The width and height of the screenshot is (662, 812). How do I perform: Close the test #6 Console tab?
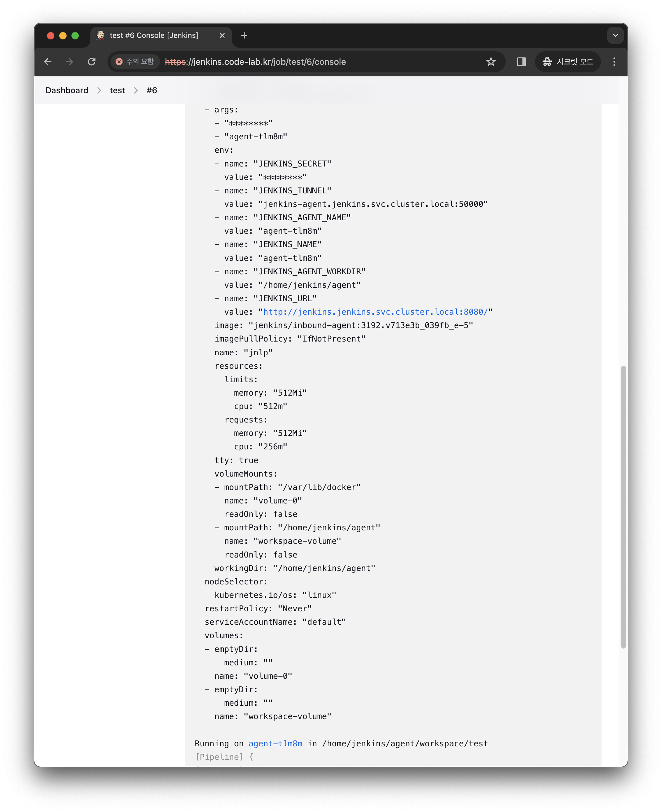[222, 35]
